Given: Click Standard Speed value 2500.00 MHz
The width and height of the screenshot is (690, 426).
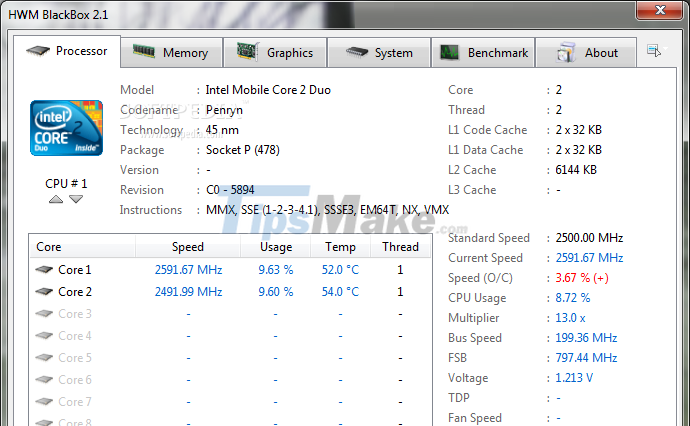Looking at the screenshot, I should (589, 238).
